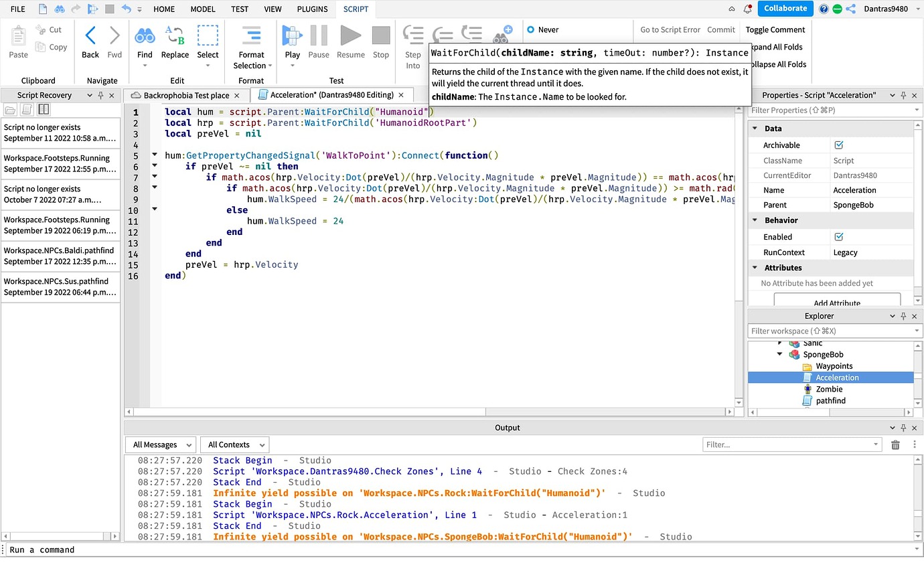Pause the test simulation
Image resolution: width=924 pixels, height=577 pixels.
click(x=319, y=36)
